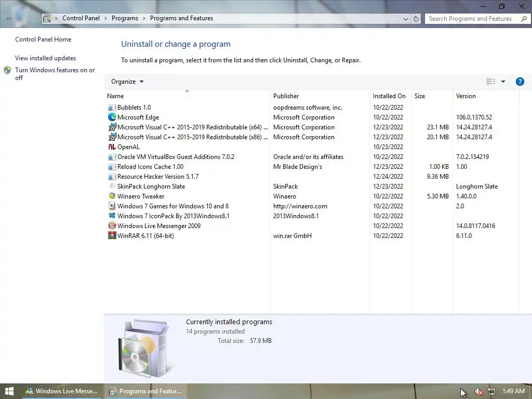
Task: Click the 9.36 MB size cell
Action: pos(437,177)
